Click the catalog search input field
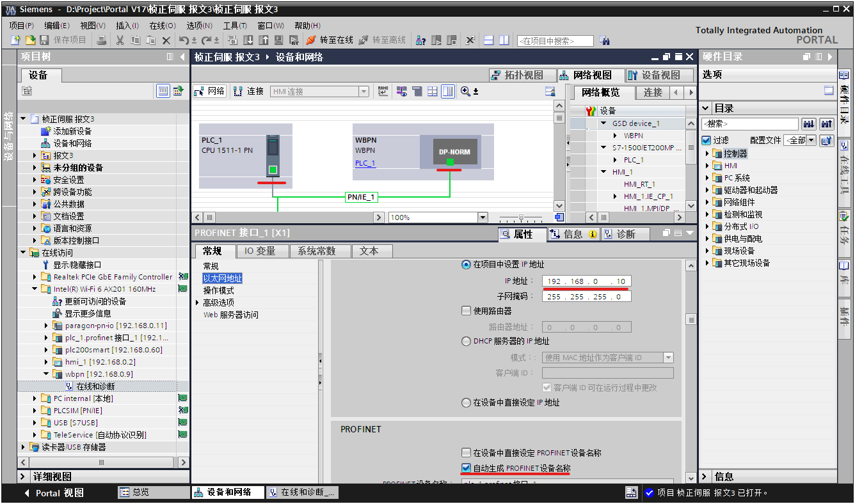Image resolution: width=855 pixels, height=504 pixels. tap(750, 124)
